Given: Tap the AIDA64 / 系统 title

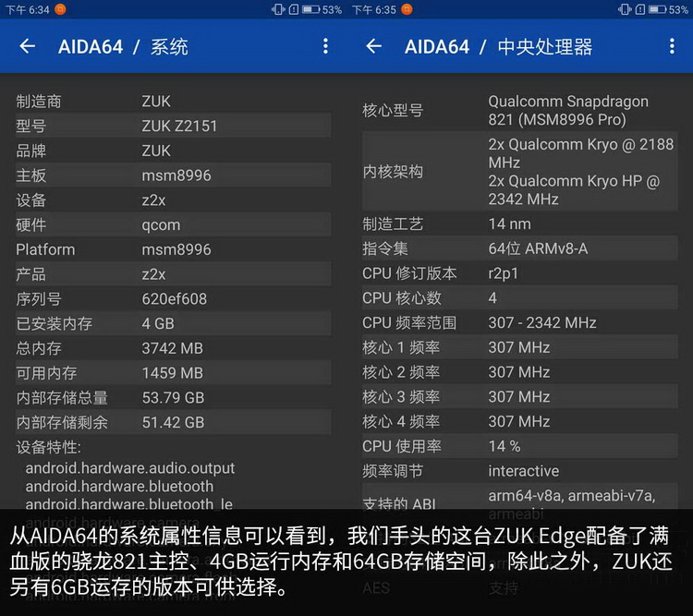Looking at the screenshot, I should pyautogui.click(x=123, y=46).
